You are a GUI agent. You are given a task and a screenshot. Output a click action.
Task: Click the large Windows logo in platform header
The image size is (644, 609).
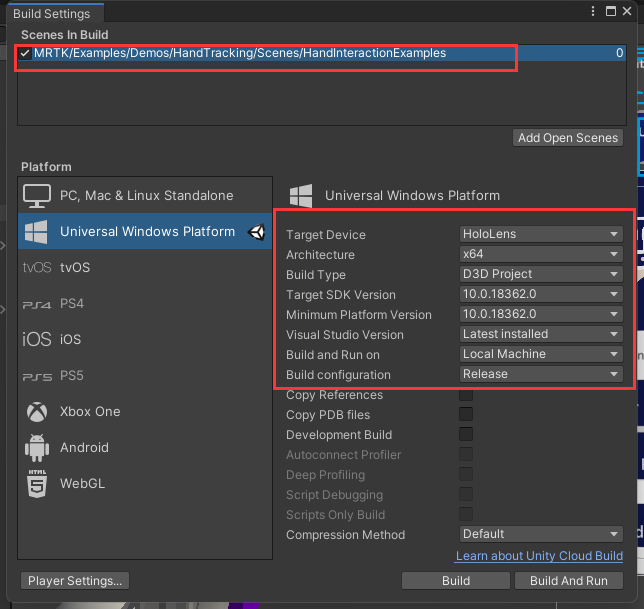tap(301, 195)
